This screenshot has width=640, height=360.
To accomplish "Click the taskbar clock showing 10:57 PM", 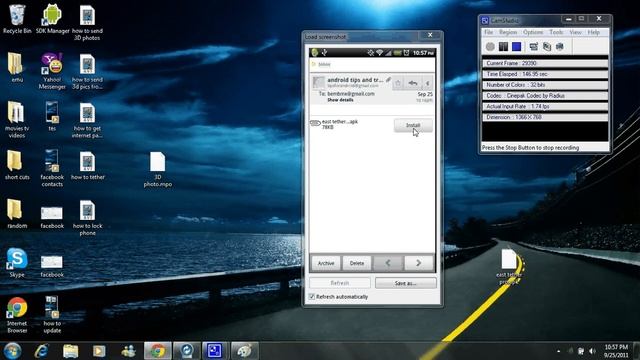I will 616,351.
